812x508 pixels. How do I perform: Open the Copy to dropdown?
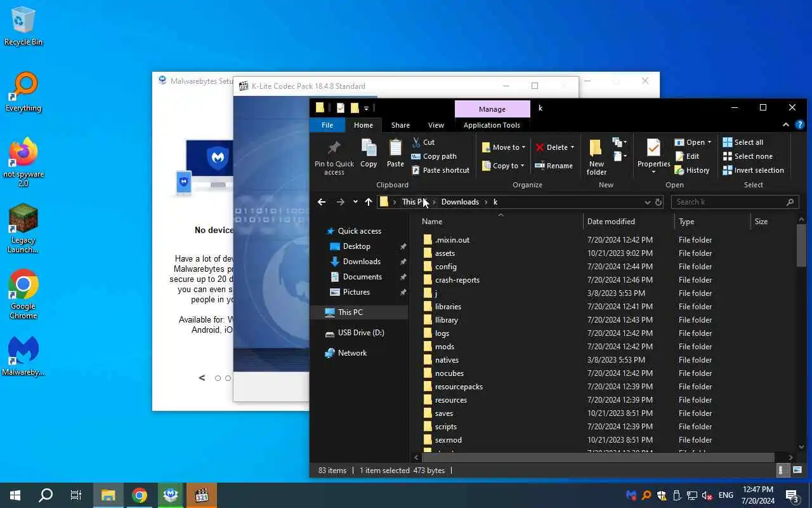503,166
